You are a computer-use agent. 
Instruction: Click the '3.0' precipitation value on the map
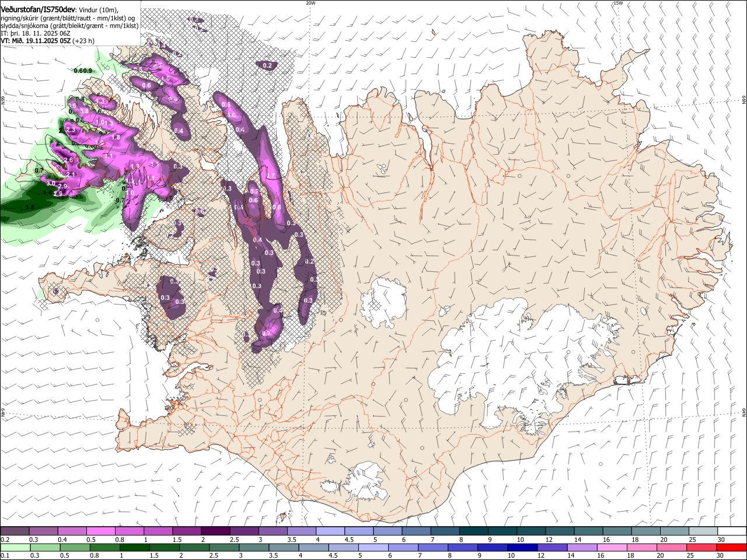pos(51,183)
